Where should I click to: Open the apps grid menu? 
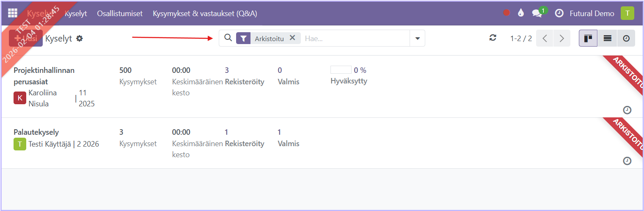click(x=13, y=13)
